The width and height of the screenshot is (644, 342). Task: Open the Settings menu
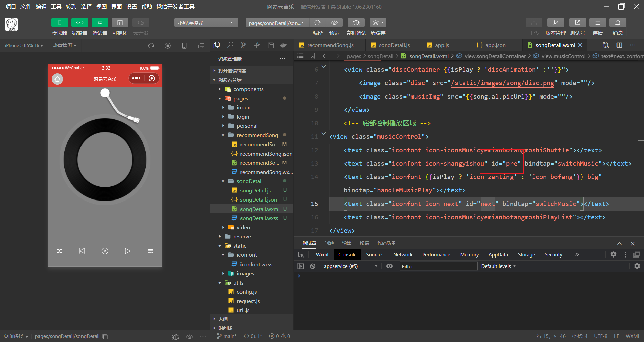tap(131, 7)
